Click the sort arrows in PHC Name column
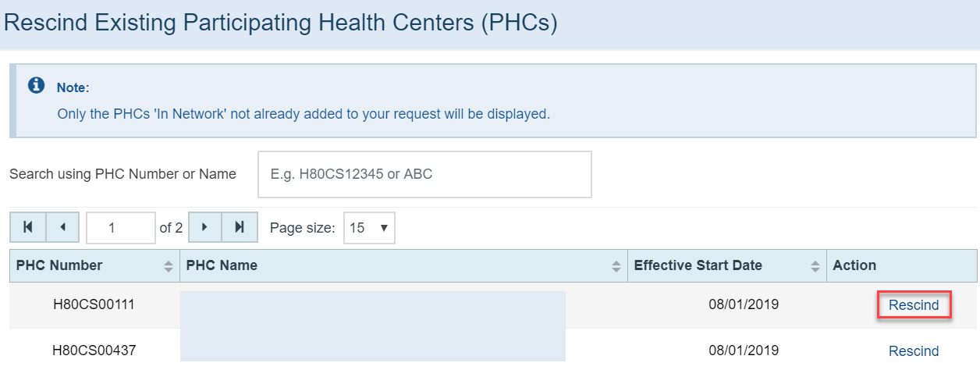Image resolution: width=980 pixels, height=370 pixels. (617, 266)
